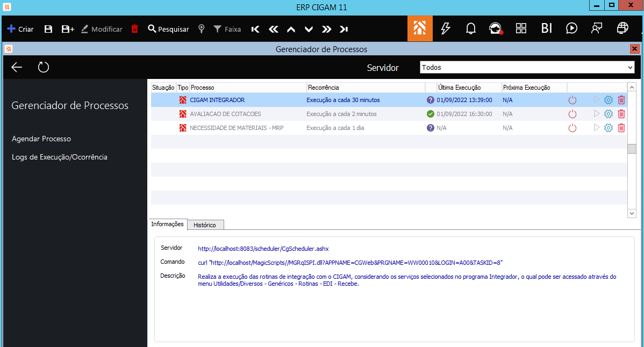Switch to the Histórico tab

pos(205,226)
